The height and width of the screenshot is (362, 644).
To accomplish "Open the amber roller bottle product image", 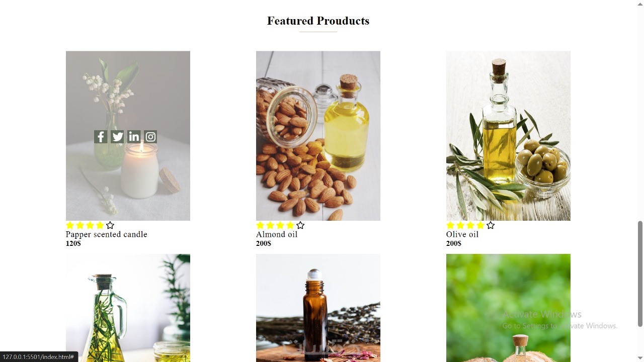I will (318, 308).
